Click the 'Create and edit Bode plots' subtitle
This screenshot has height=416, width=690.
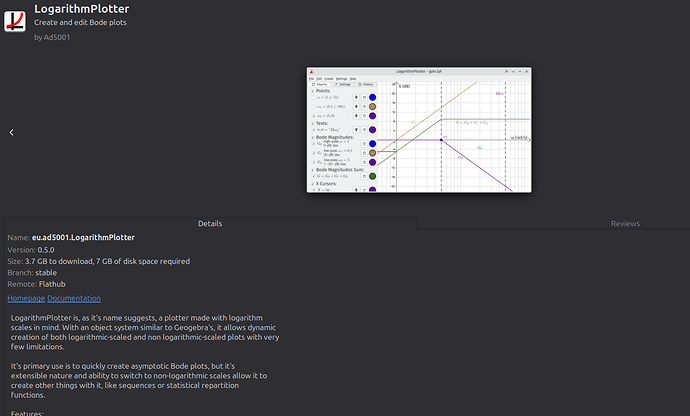tap(80, 22)
